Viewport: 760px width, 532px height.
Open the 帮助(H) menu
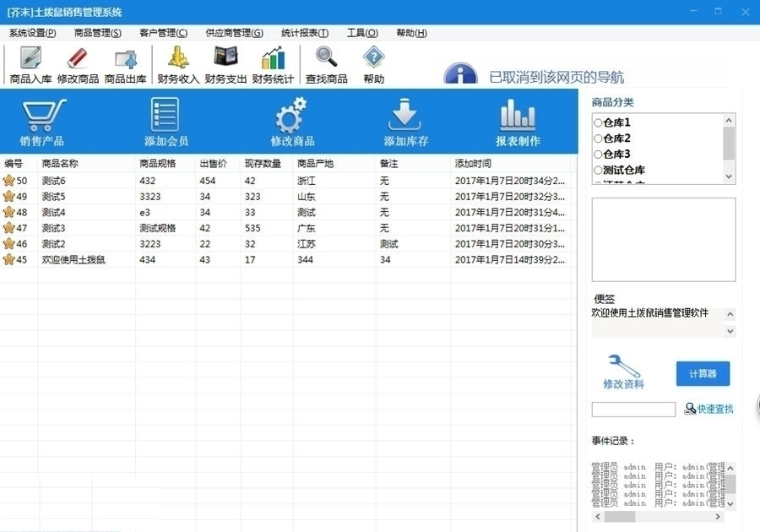pyautogui.click(x=411, y=33)
